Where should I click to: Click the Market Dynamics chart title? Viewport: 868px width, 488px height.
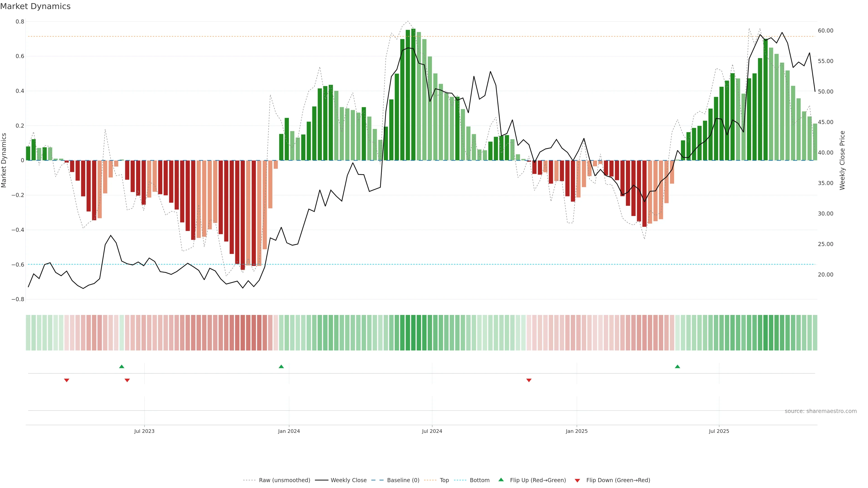(x=35, y=6)
